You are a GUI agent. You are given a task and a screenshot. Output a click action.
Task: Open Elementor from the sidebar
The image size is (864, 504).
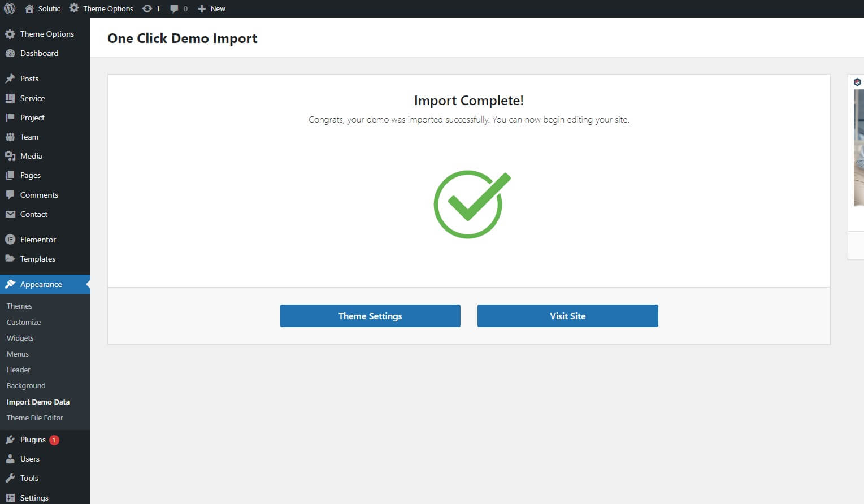(38, 240)
